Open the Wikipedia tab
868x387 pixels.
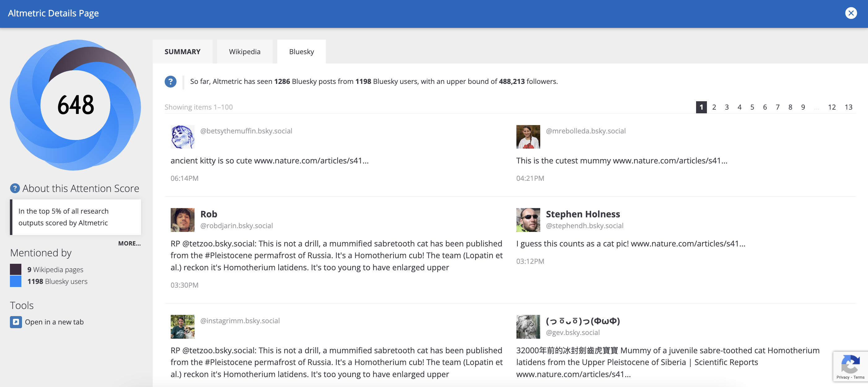[245, 51]
